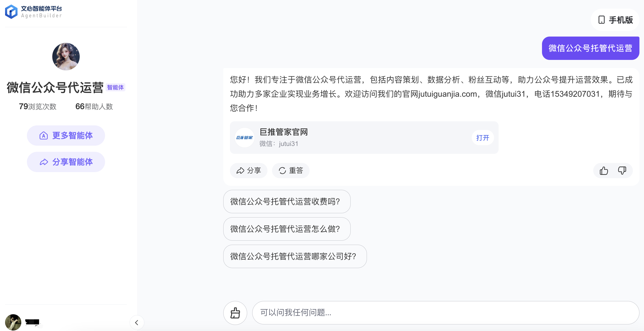This screenshot has height=331, width=644.
Task: Select question 微信公众号托管代运营收费吗?
Action: pyautogui.click(x=286, y=201)
